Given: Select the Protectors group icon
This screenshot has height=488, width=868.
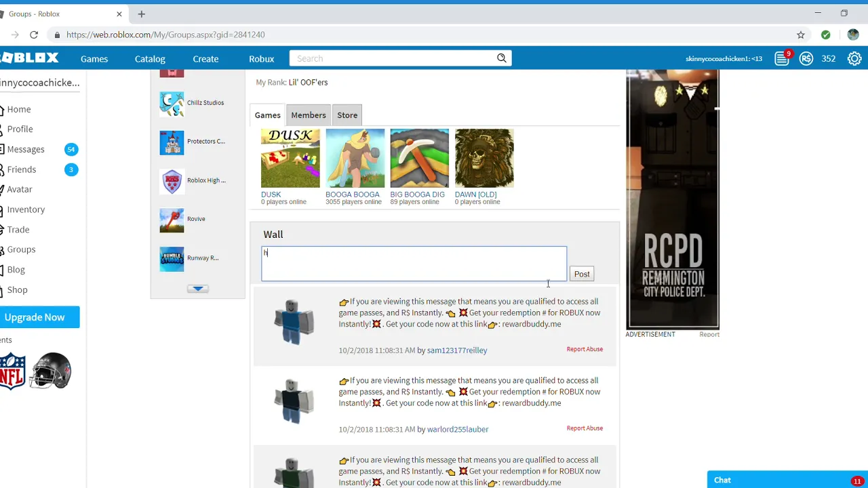Looking at the screenshot, I should coord(172,142).
